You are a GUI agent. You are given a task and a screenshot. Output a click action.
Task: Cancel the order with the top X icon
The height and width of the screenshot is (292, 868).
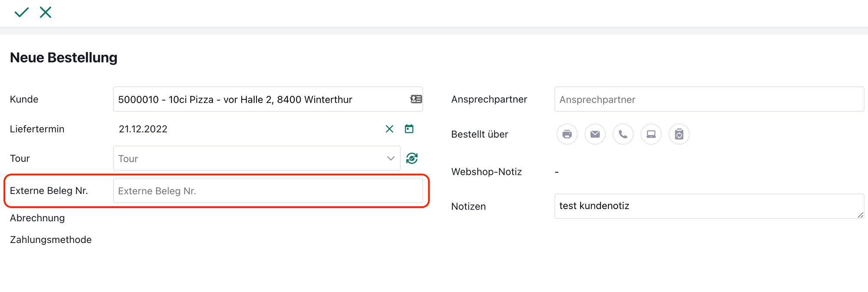click(46, 12)
